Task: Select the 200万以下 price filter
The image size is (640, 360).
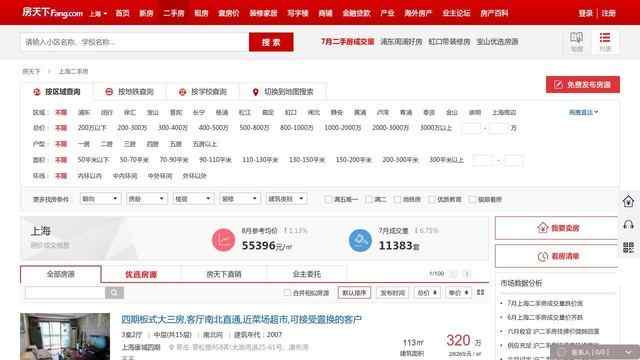Action: (92, 128)
